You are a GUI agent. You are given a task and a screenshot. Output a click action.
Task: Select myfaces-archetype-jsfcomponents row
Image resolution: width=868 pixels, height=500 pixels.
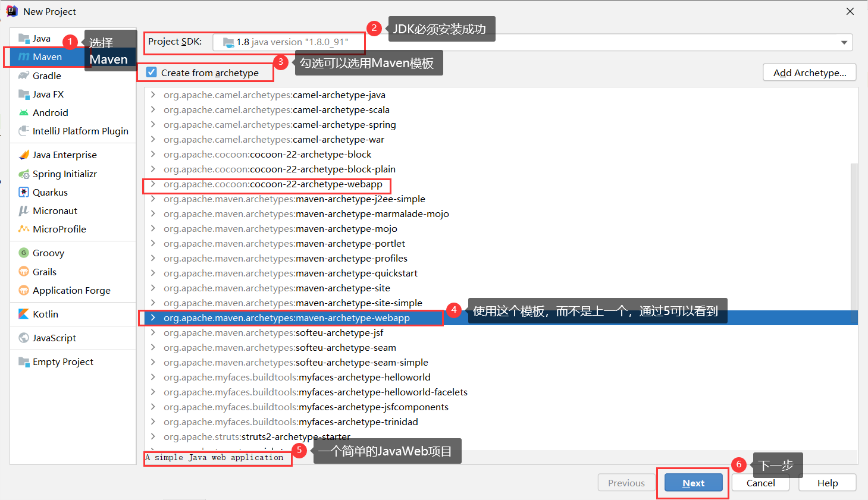coord(501,407)
